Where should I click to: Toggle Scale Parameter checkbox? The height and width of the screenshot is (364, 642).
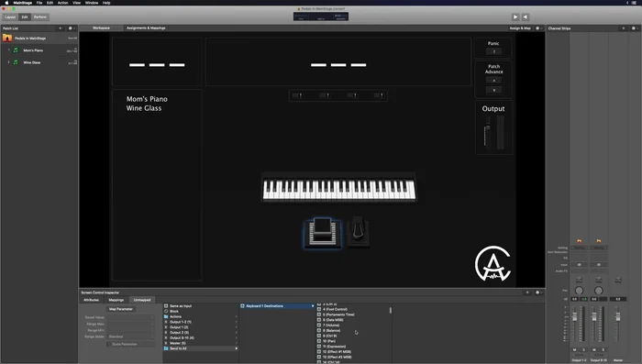tap(109, 345)
